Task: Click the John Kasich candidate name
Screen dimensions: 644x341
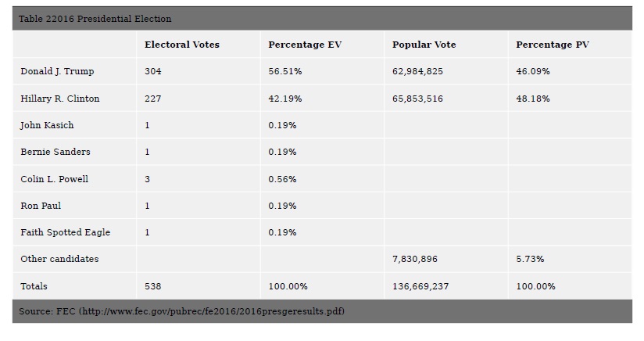Action: (x=47, y=125)
